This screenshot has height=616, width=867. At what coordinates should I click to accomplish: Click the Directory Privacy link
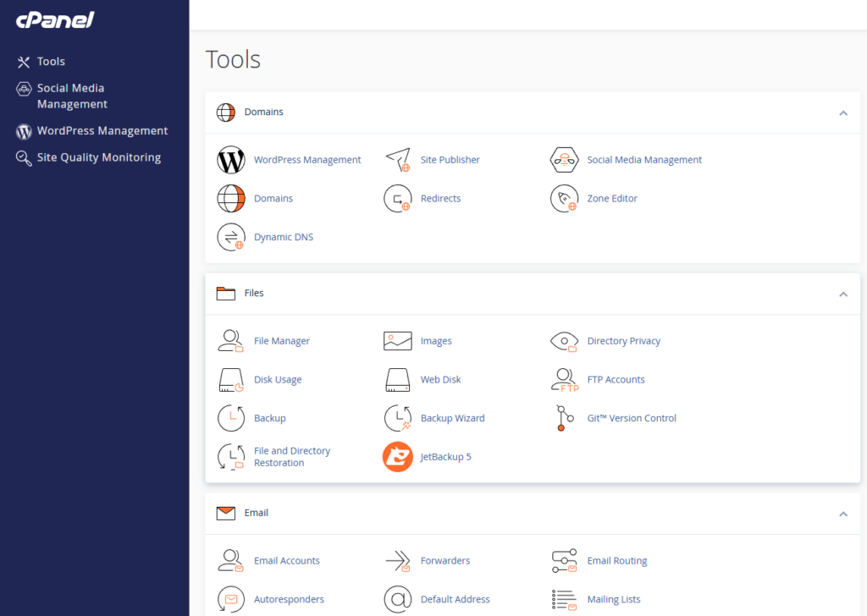coord(622,340)
